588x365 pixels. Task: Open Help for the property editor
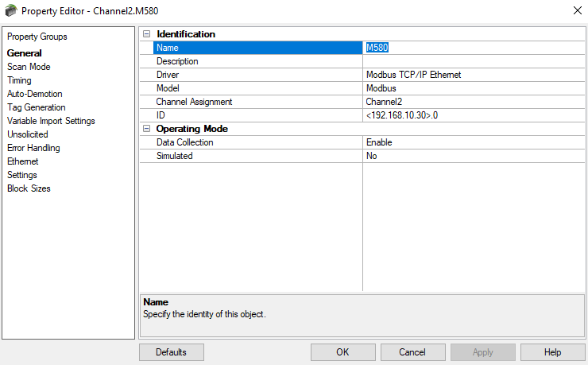pos(552,352)
